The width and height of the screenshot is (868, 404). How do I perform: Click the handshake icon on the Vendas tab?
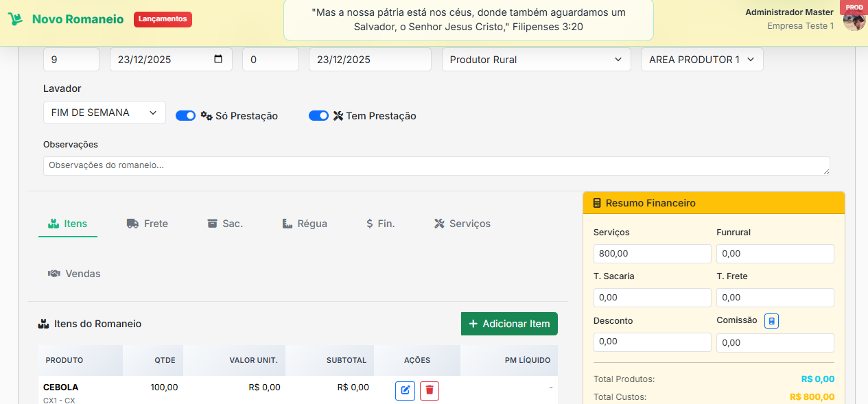[54, 273]
